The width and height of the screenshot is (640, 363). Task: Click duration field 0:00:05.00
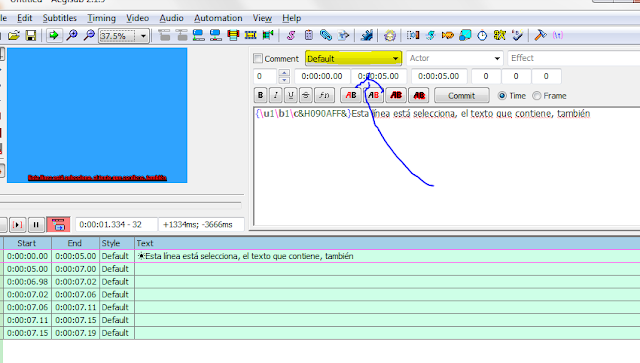(438, 76)
